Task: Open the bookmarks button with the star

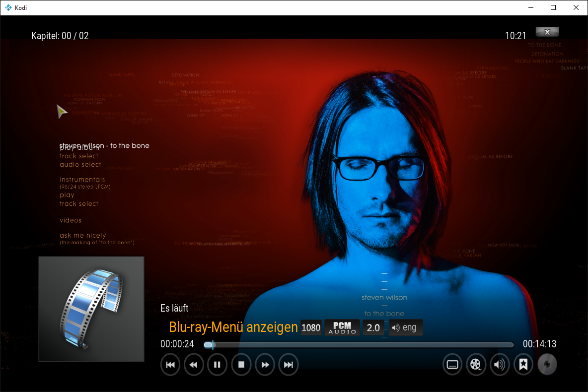Action: pos(523,365)
